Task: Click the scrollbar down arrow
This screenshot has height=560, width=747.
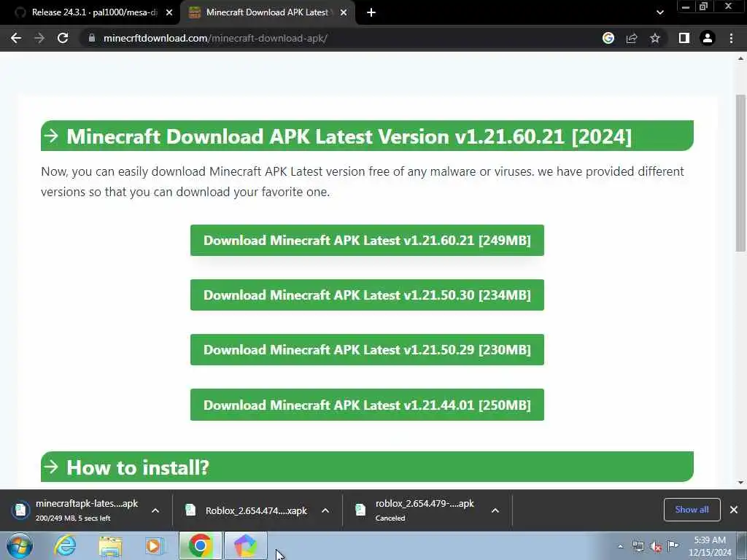Action: [740, 483]
